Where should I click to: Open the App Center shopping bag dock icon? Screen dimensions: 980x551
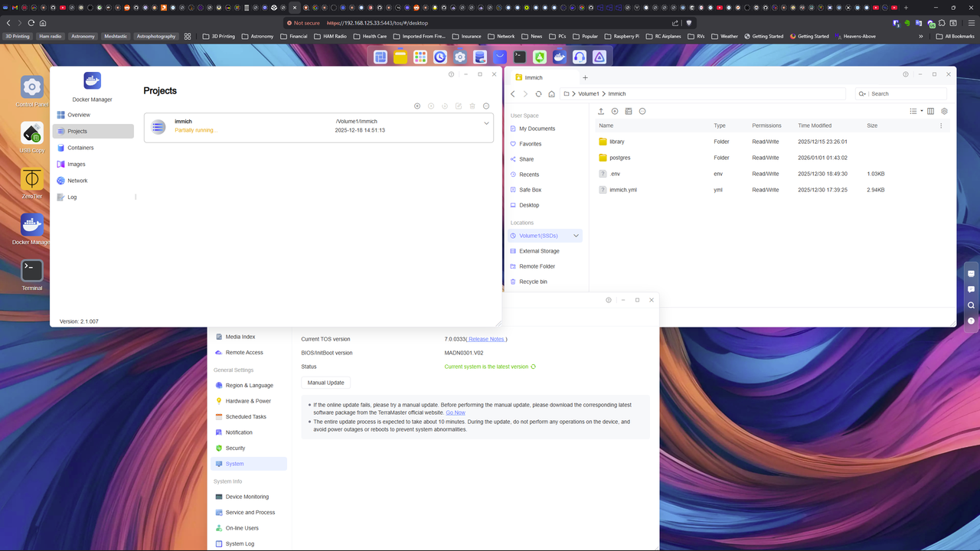500,57
